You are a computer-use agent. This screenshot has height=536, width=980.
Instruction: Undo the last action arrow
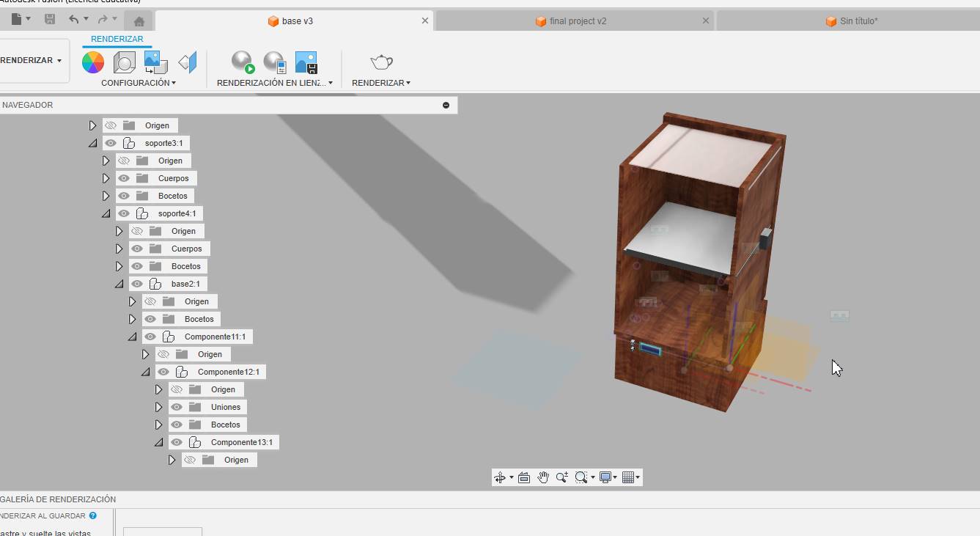[73, 19]
